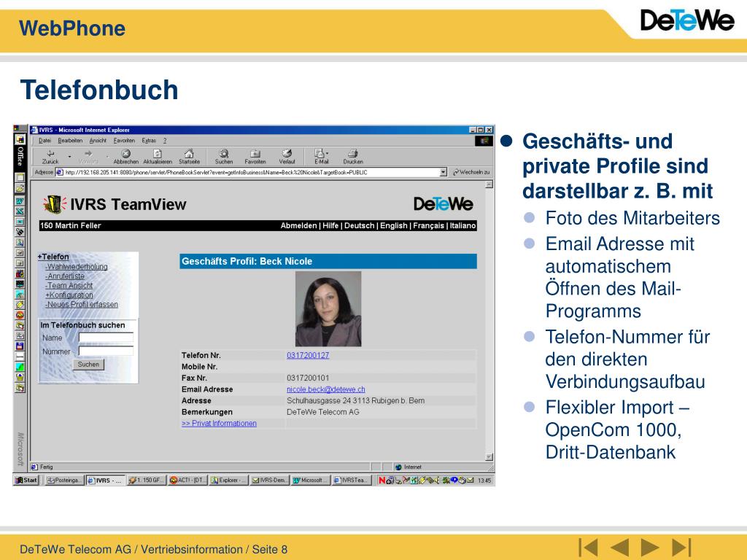Open the E-Mail button dropdown arrow
The height and width of the screenshot is (560, 747).
tap(328, 153)
